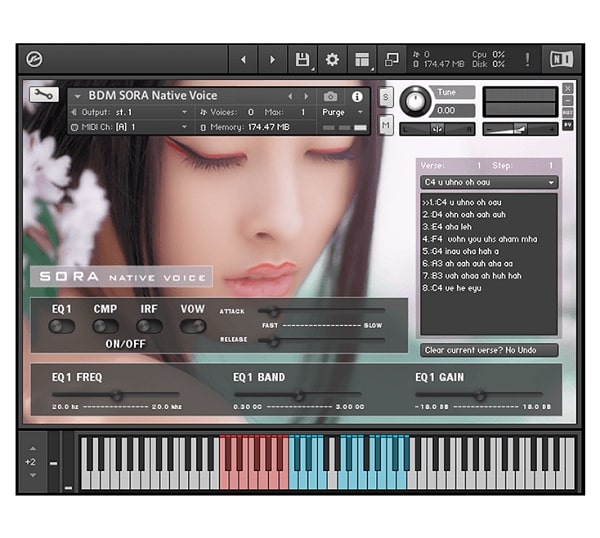
Task: Click the AUX button on right edge
Action: click(568, 112)
